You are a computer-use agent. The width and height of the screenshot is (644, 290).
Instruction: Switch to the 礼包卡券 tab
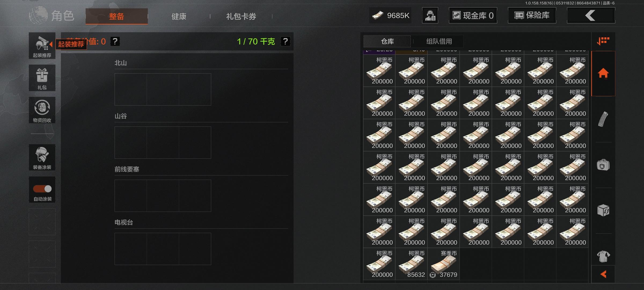(241, 16)
